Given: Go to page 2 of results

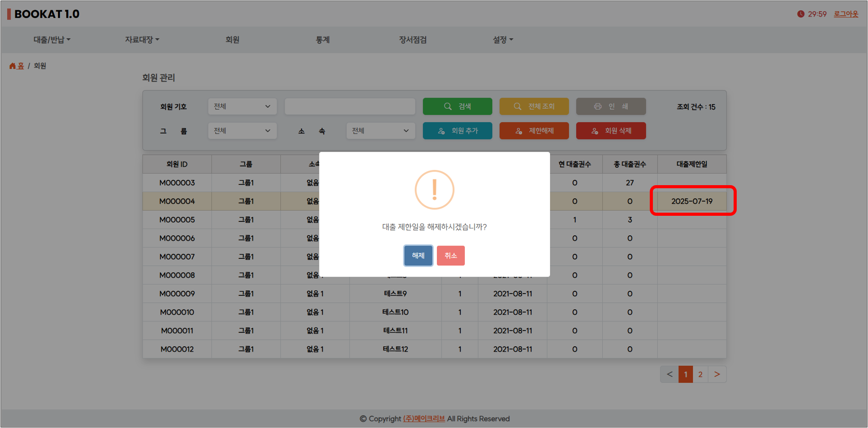Looking at the screenshot, I should click(700, 374).
